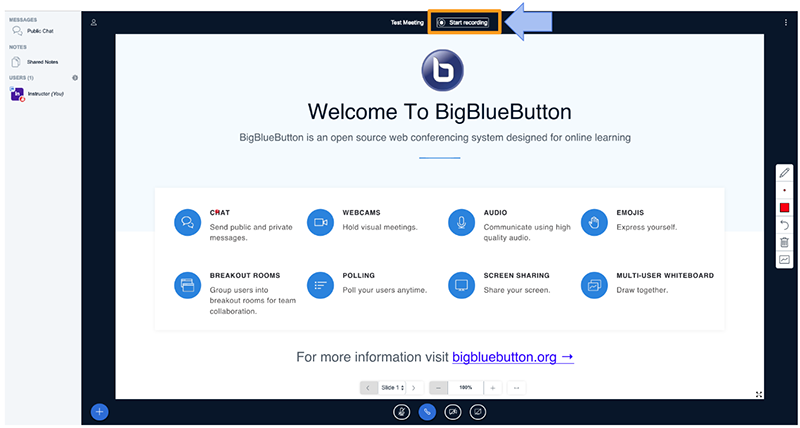Click the BigBlueButton logo on slide
Viewport: 800px width, 428px height.
442,70
